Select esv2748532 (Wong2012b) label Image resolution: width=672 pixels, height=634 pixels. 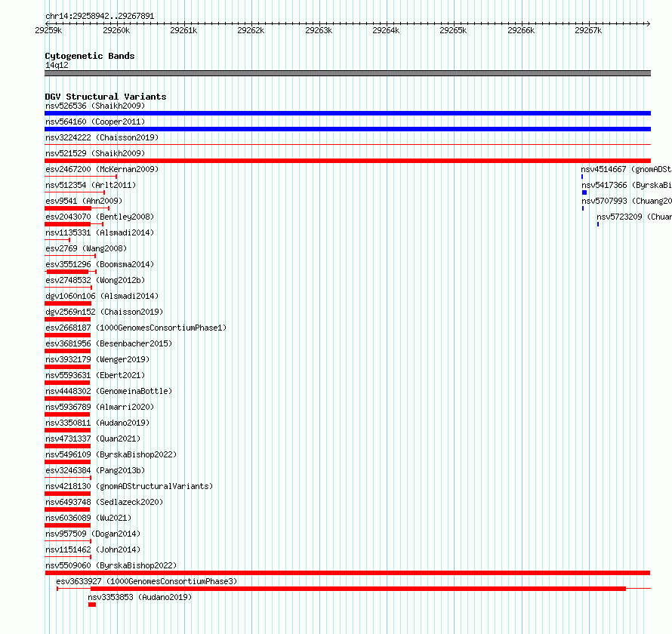[x=95, y=280]
